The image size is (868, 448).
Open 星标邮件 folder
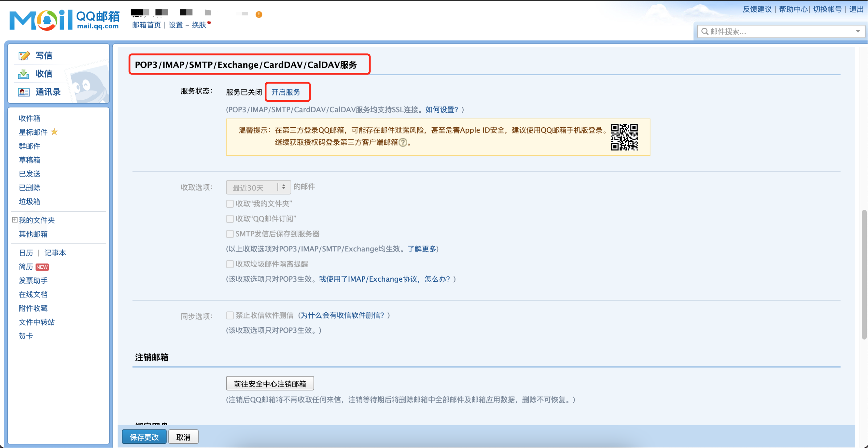pyautogui.click(x=33, y=132)
